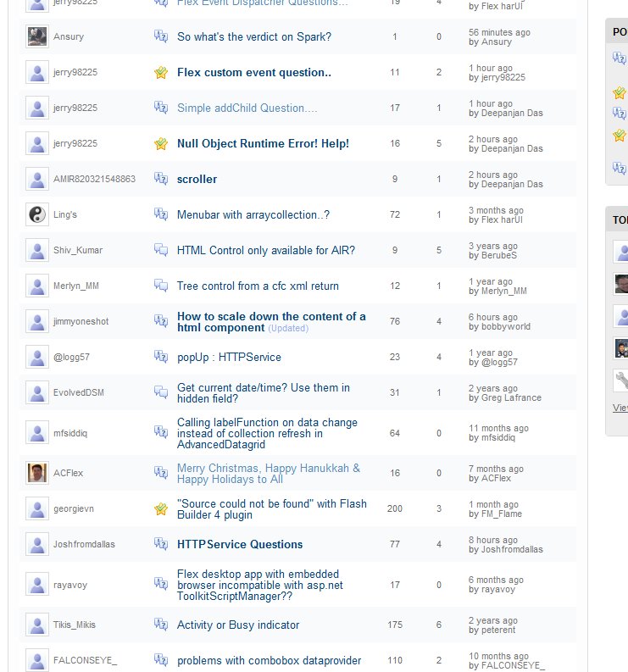Click question icon beside 'HTTPService Questions'
Screen dimensions: 628x672
(x=161, y=543)
